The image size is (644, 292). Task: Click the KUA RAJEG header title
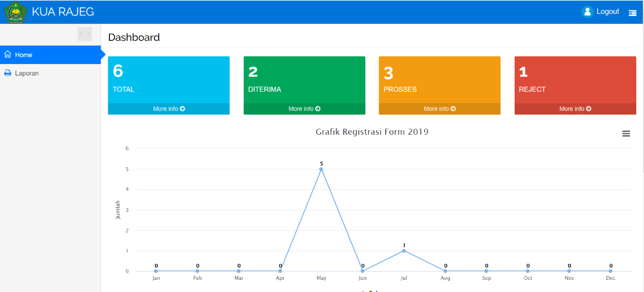(63, 12)
